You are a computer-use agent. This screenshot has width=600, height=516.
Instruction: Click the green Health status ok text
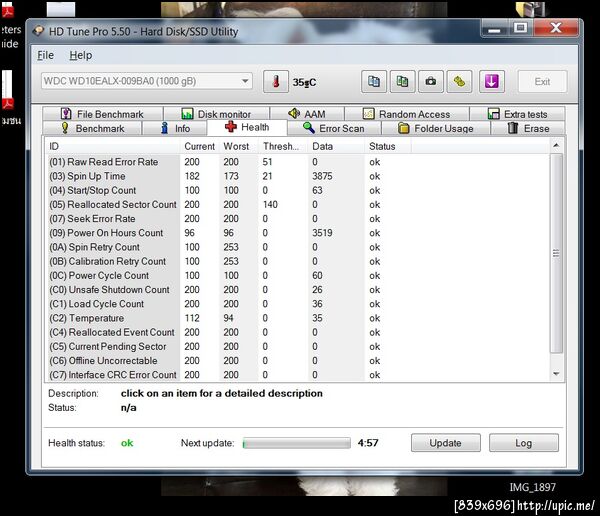pos(127,443)
